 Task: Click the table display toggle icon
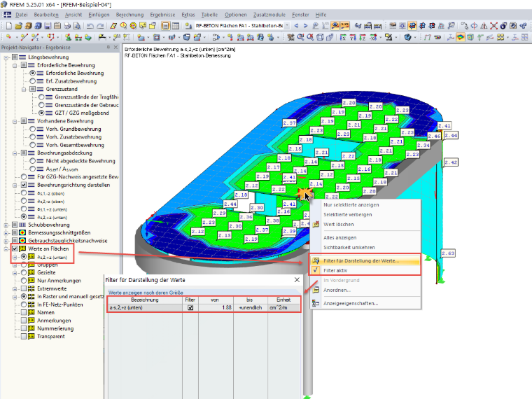pyautogui.click(x=176, y=26)
